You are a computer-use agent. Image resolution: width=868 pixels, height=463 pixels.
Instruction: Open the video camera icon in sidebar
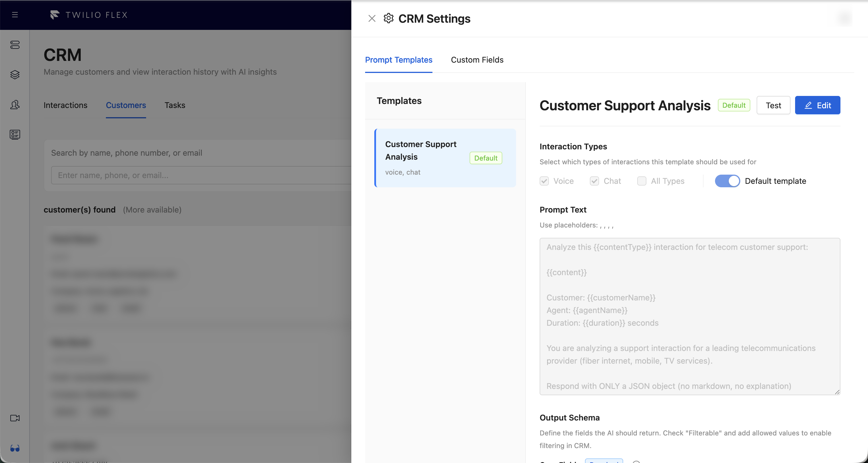click(x=15, y=418)
